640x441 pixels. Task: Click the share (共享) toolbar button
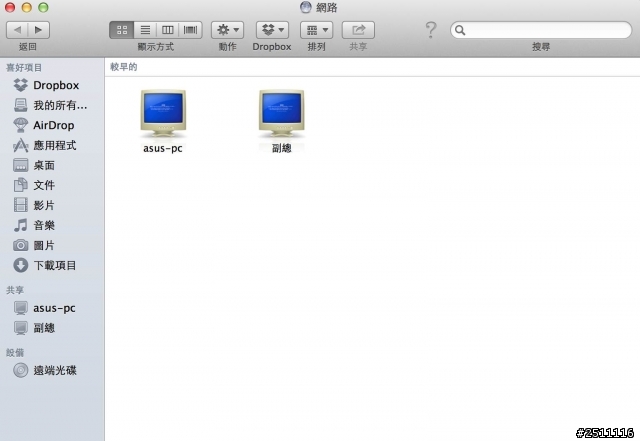tap(358, 30)
